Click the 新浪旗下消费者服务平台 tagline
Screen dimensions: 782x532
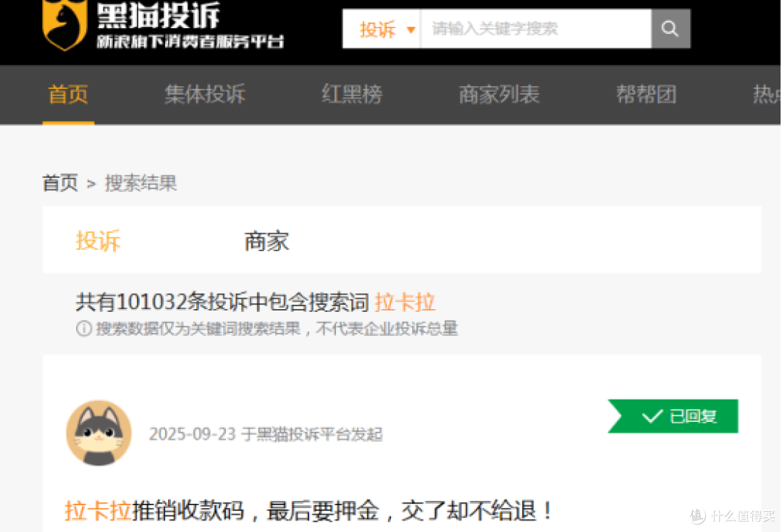pyautogui.click(x=190, y=41)
